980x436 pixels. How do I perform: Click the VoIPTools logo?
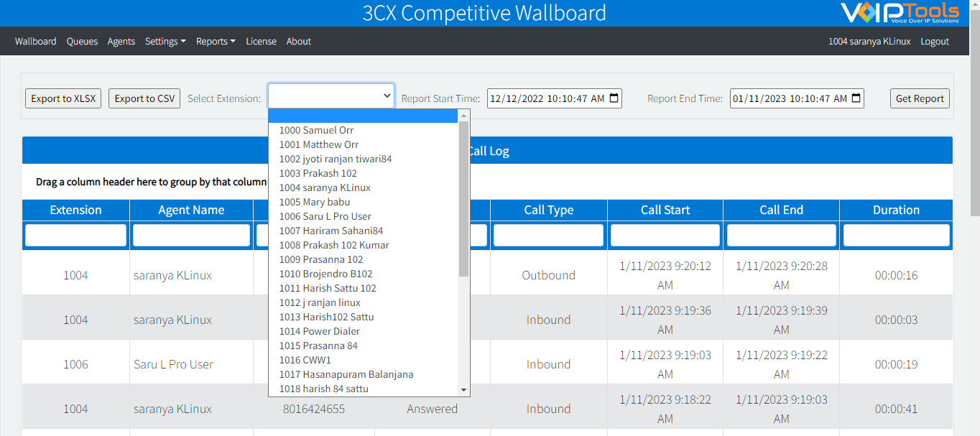pos(900,13)
